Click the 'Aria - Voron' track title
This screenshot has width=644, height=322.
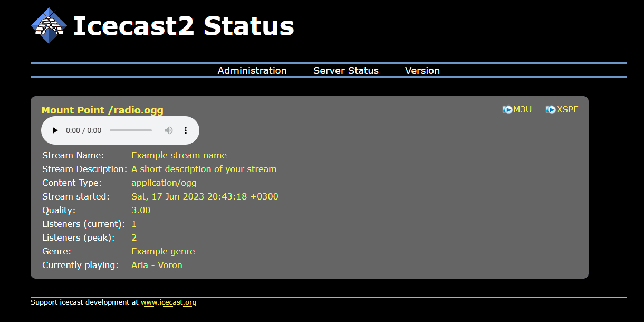pos(157,265)
